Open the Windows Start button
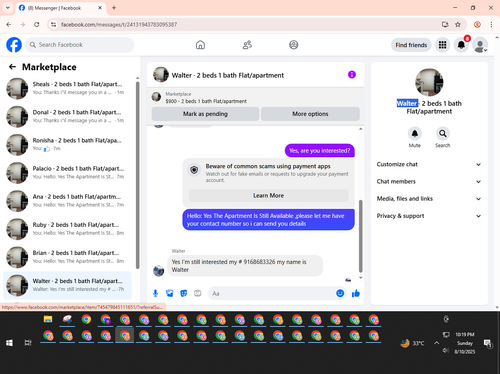The image size is (500, 374). click(x=9, y=343)
